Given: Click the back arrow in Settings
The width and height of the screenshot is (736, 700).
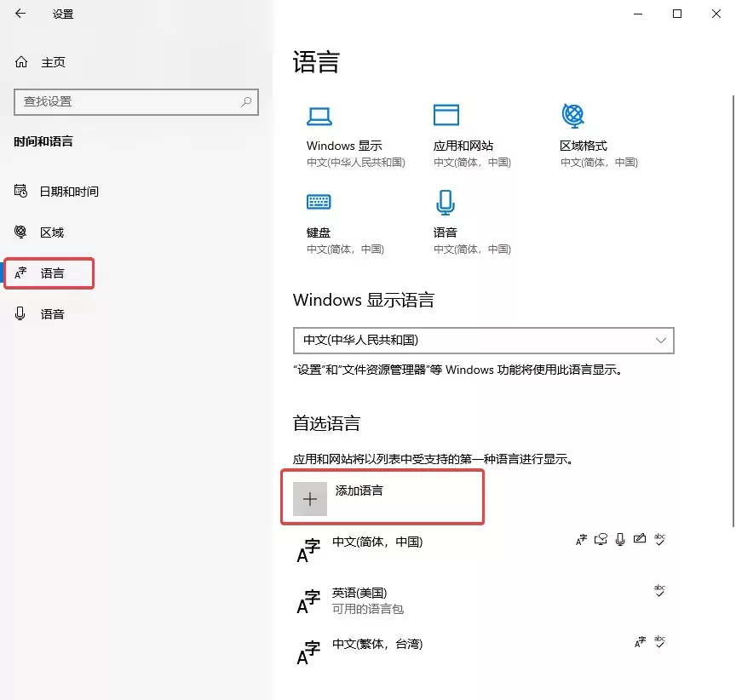Looking at the screenshot, I should tap(19, 14).
